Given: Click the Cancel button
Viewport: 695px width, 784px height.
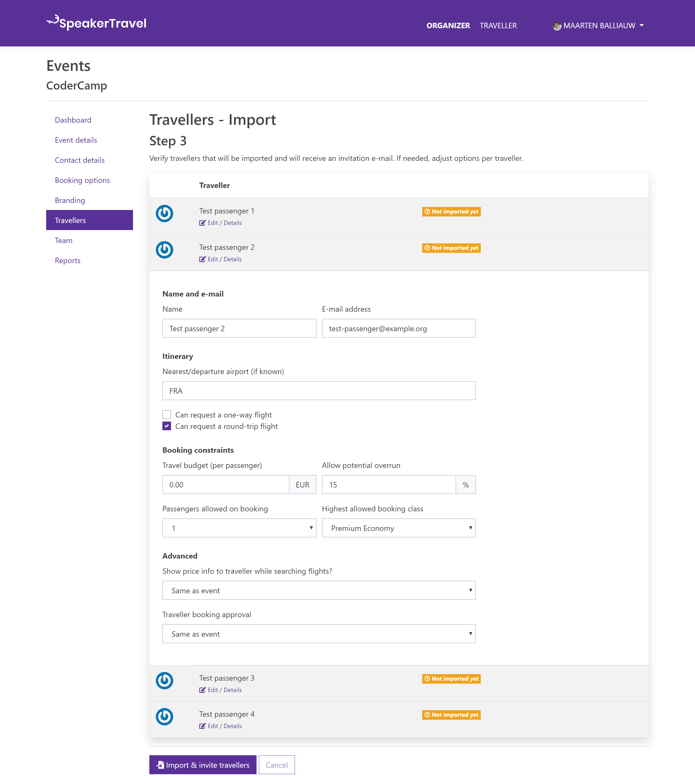Looking at the screenshot, I should [x=276, y=764].
